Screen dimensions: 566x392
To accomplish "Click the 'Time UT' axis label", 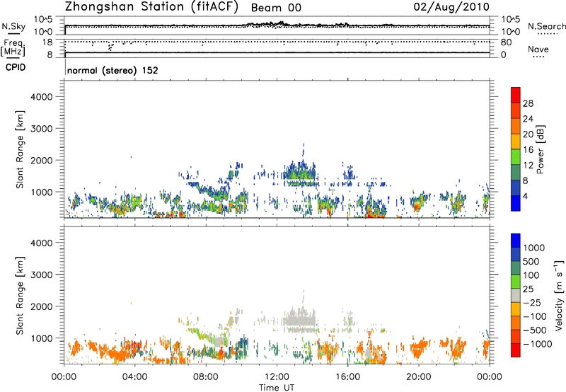I will coord(277,388).
